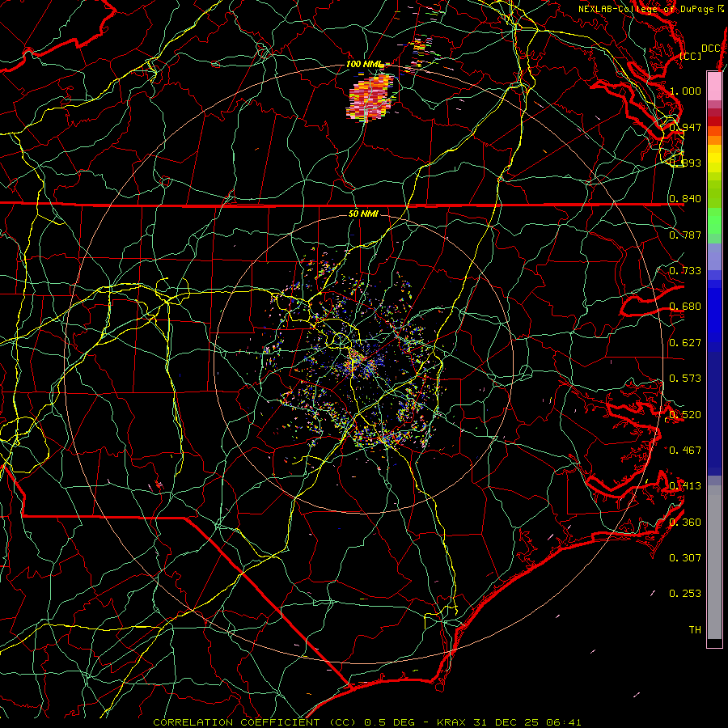Click the pink segment of the color bar
Screen dimensions: 728x728
point(714,87)
